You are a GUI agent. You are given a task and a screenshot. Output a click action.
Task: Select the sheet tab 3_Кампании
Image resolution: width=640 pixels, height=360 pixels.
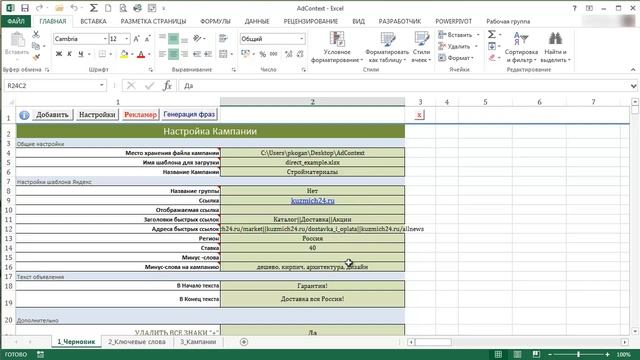198,342
